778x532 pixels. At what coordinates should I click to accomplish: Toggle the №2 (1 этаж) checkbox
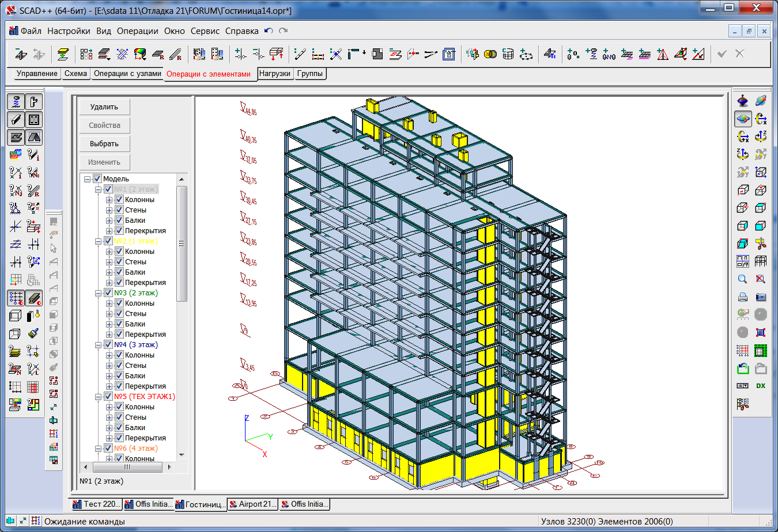tap(108, 241)
